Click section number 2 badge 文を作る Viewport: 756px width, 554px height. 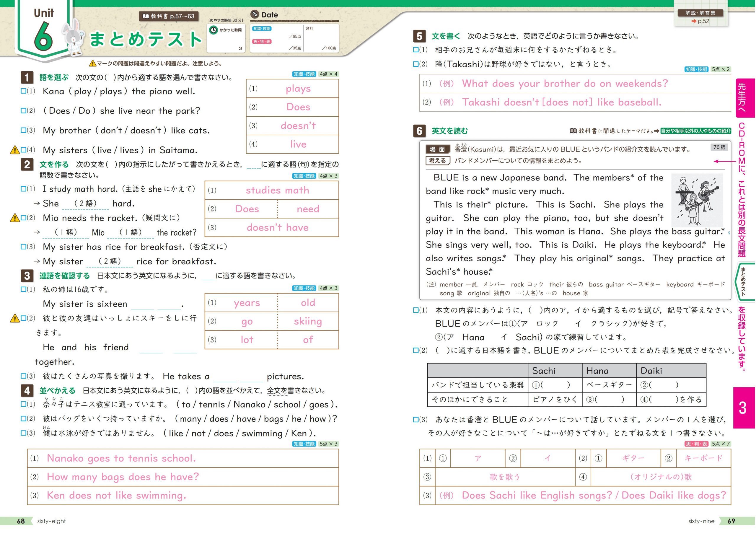coord(27,164)
